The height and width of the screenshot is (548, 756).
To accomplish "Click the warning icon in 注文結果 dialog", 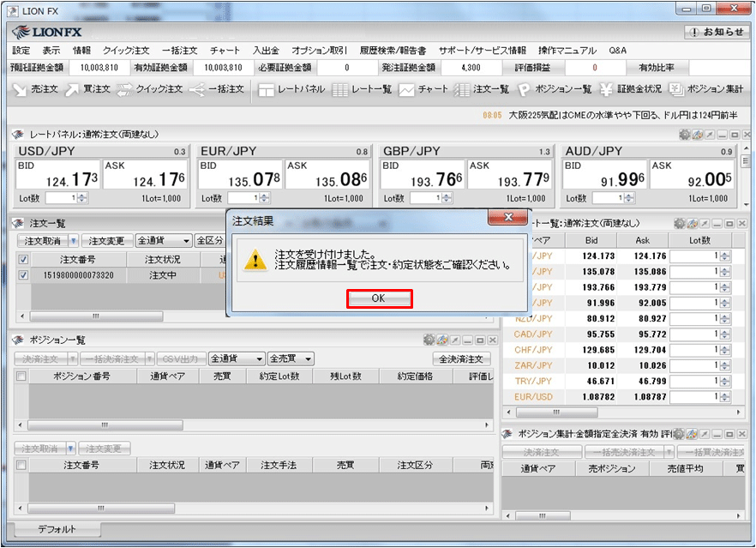I will pyautogui.click(x=255, y=260).
